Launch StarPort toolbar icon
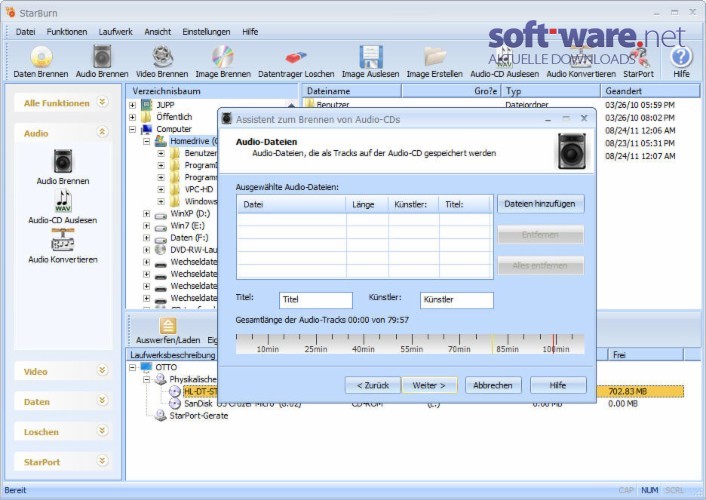The image size is (706, 500). pos(638,58)
